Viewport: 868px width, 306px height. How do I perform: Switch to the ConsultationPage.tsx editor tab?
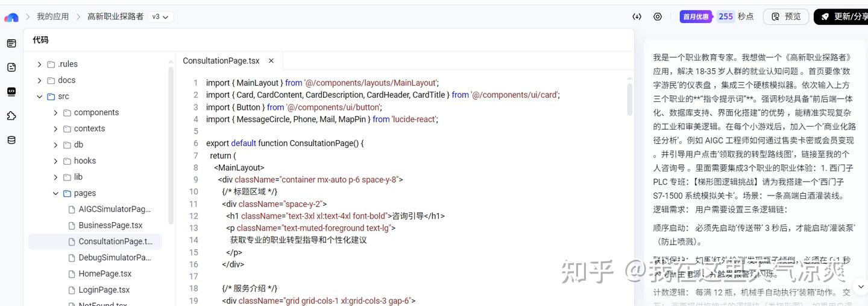click(x=221, y=61)
